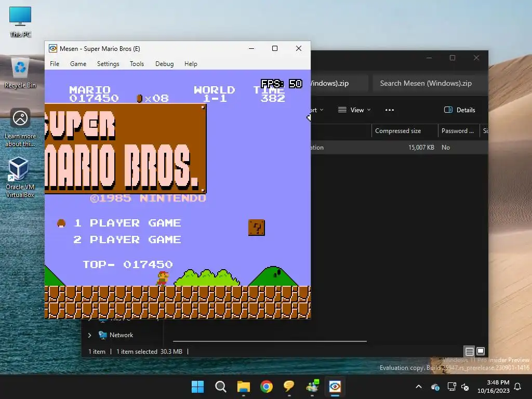Open the yellow chat bubble taskbar app
The width and height of the screenshot is (532, 399).
[289, 387]
